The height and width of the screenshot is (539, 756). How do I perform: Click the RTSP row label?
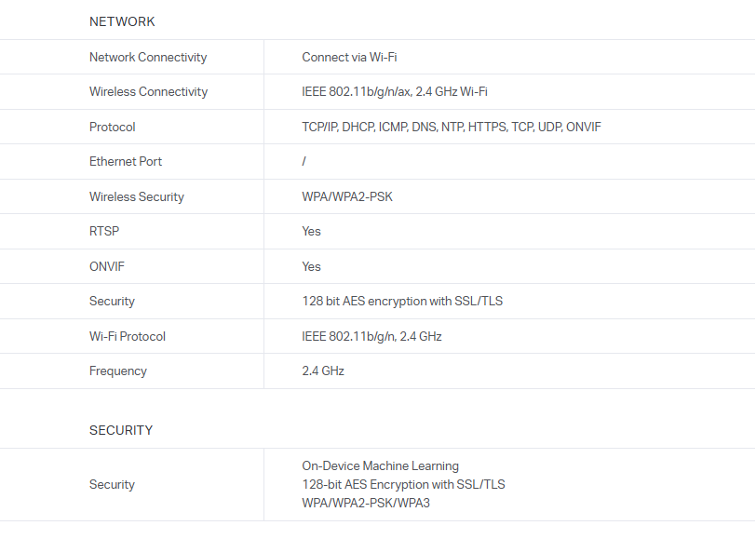click(104, 231)
